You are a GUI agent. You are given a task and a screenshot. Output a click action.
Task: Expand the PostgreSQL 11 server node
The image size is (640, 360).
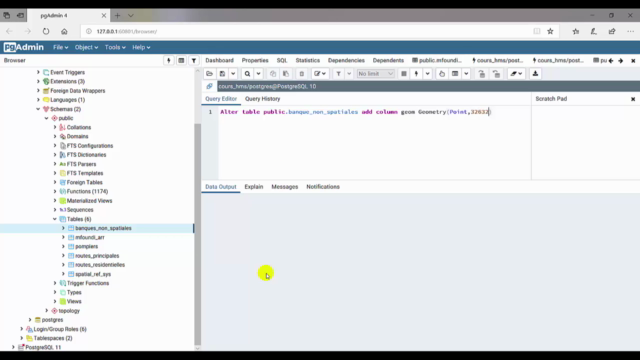(13, 347)
